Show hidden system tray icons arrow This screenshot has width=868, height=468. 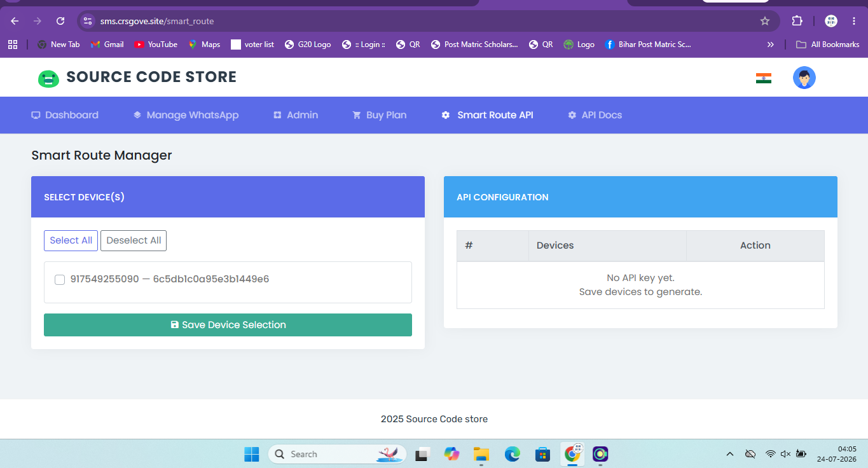(730, 454)
